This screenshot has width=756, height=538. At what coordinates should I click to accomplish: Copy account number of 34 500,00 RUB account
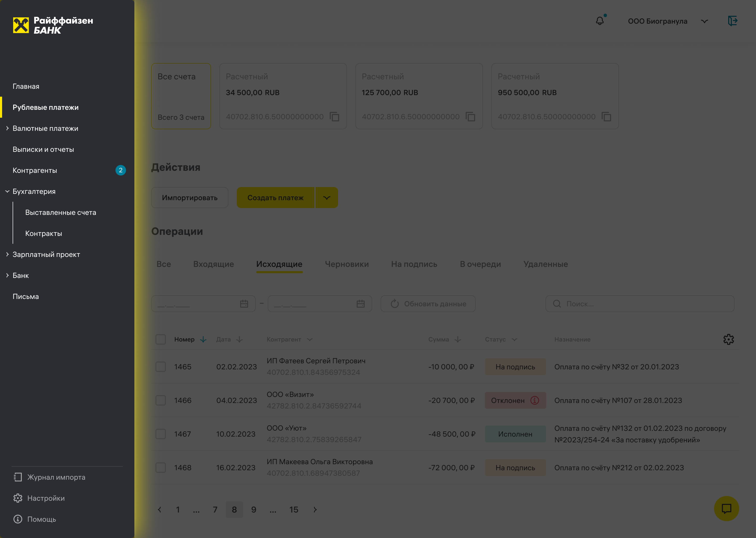334,117
